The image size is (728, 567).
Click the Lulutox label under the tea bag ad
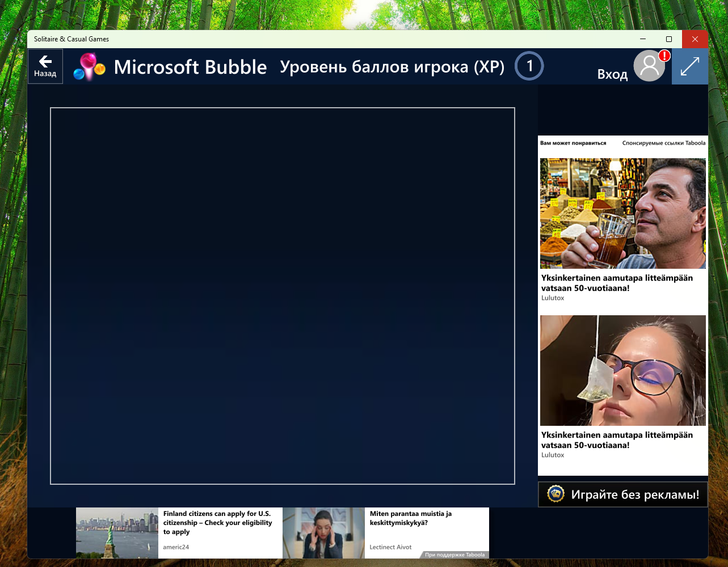coord(553,455)
